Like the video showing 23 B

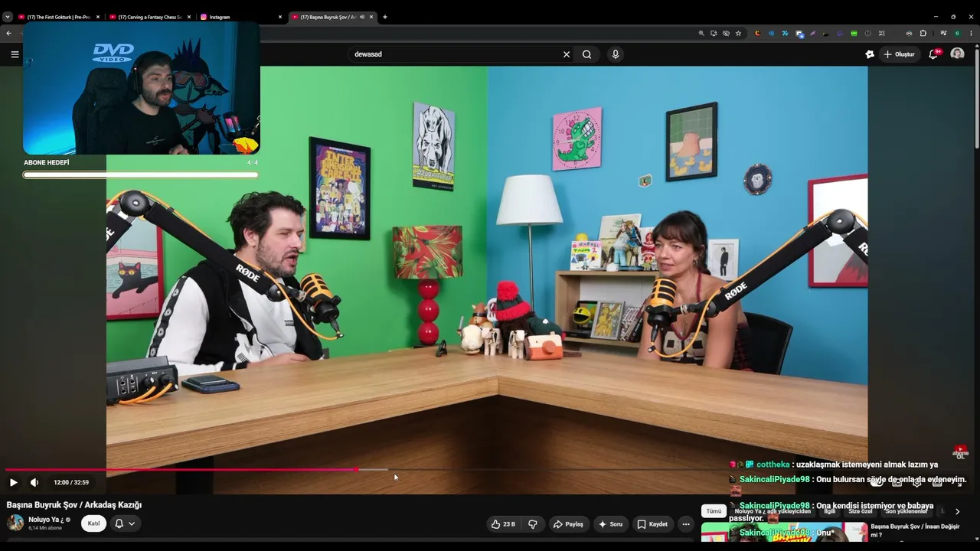point(504,524)
